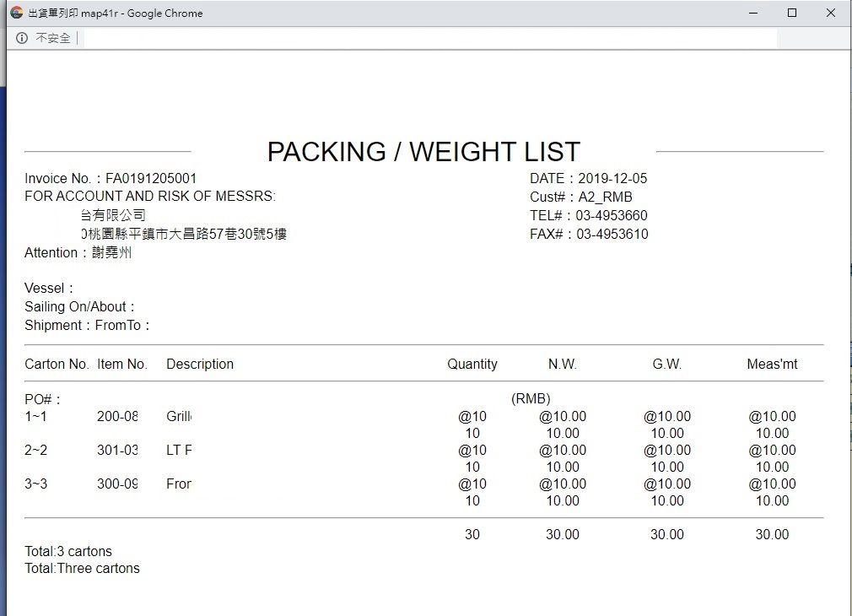Screen dimensions: 852x616
Task: Click the Chrome icon in the title bar
Action: point(16,13)
